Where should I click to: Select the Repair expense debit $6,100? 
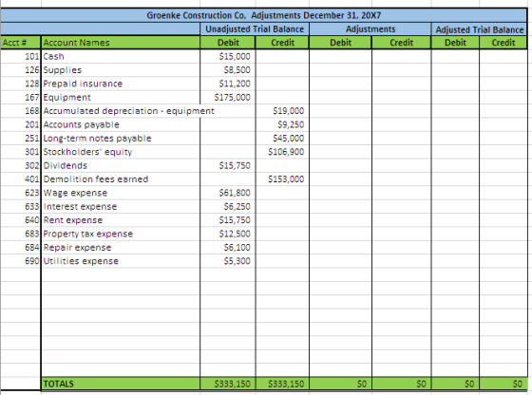228,248
